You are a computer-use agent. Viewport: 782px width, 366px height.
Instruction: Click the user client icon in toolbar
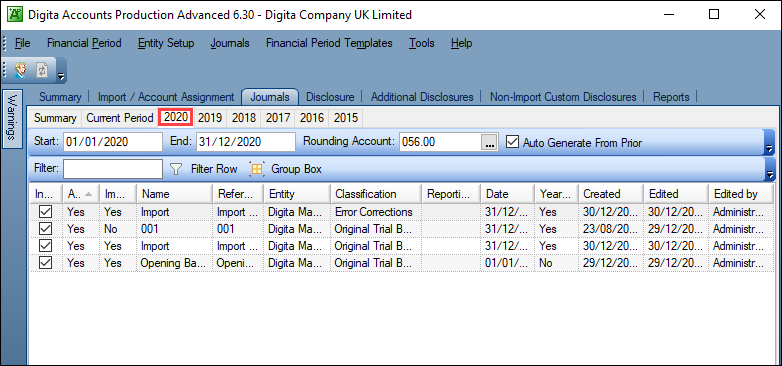(x=20, y=70)
